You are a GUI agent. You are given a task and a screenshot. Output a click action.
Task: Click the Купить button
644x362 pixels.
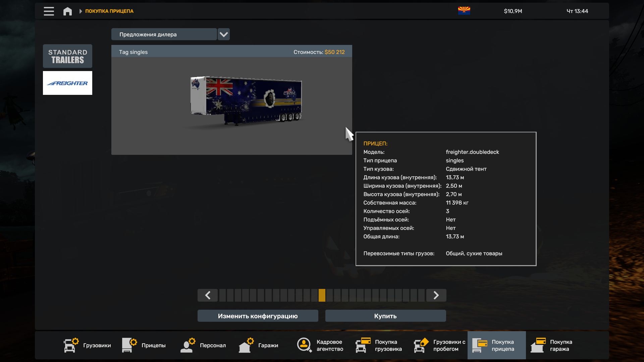385,316
